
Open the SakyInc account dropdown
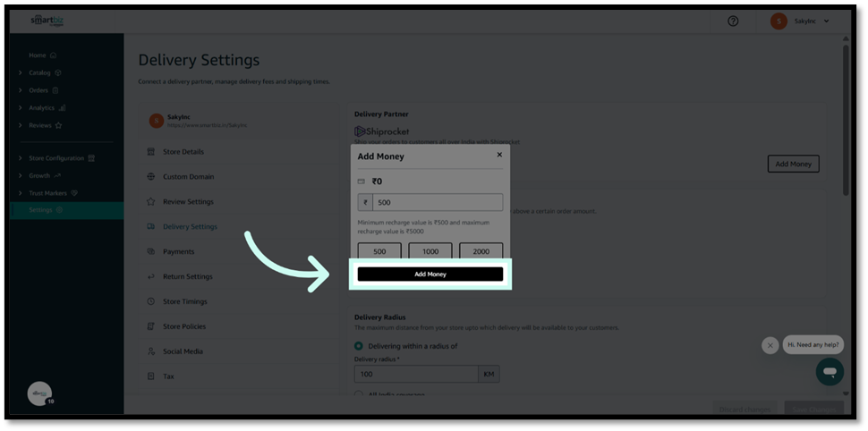click(802, 21)
